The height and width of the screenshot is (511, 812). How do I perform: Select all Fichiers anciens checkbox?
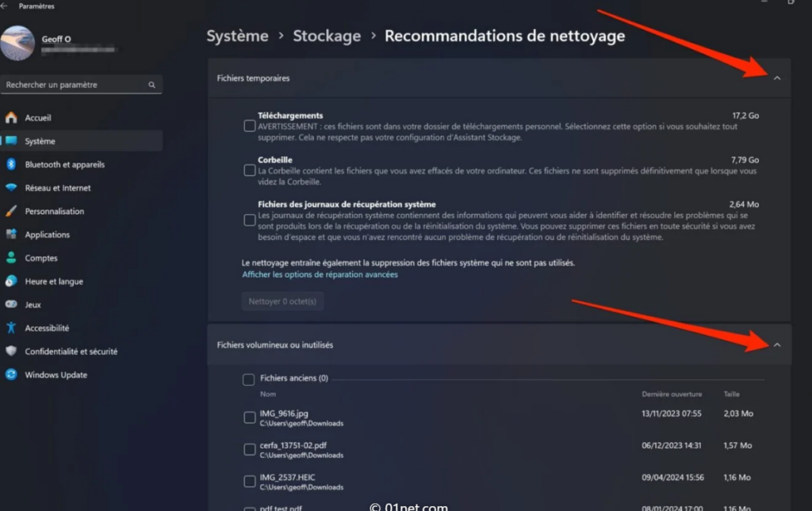pyautogui.click(x=249, y=379)
